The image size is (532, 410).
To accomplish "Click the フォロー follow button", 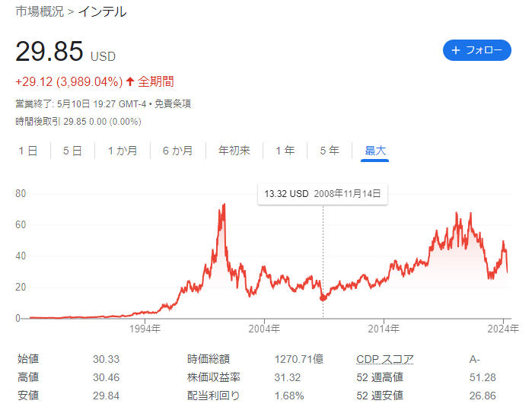I will point(476,50).
